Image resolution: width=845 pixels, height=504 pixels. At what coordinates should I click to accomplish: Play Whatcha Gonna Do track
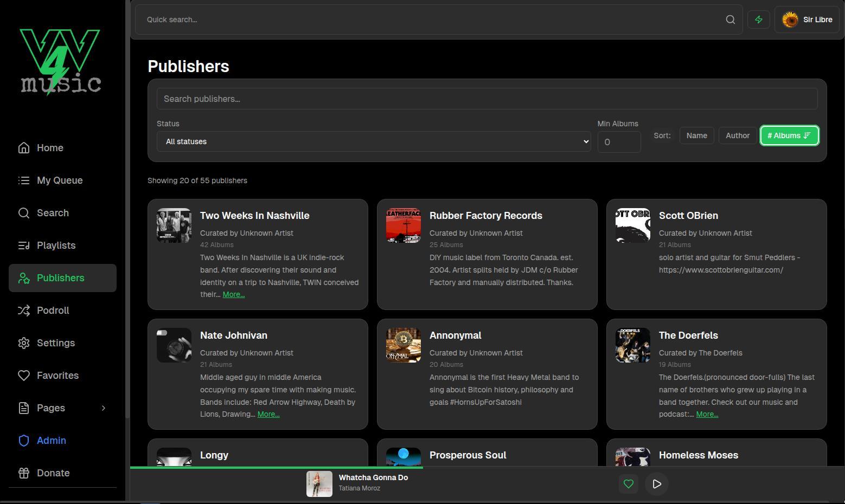[x=656, y=484]
